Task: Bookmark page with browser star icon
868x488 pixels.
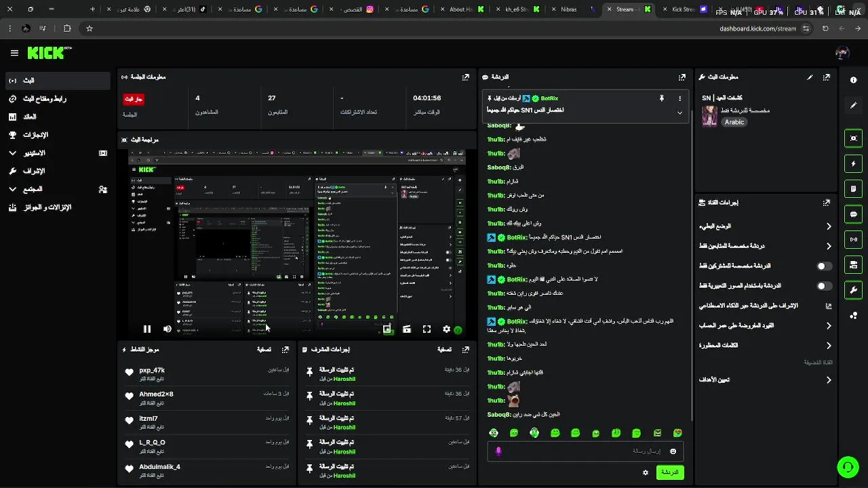Action: (x=89, y=28)
